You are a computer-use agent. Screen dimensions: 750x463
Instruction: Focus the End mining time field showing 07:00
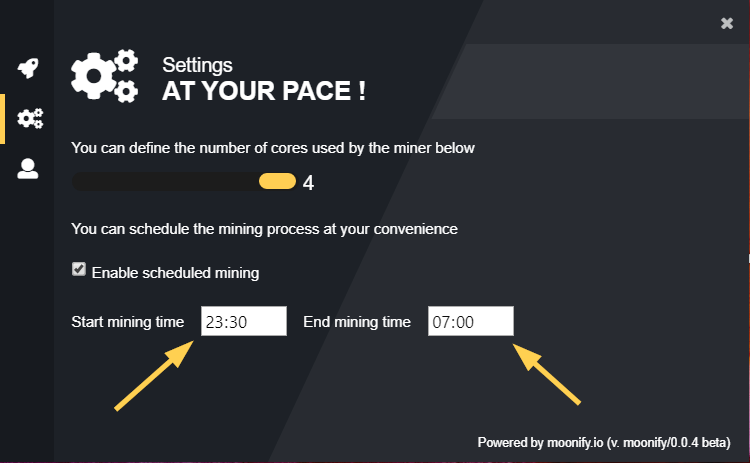tap(471, 321)
